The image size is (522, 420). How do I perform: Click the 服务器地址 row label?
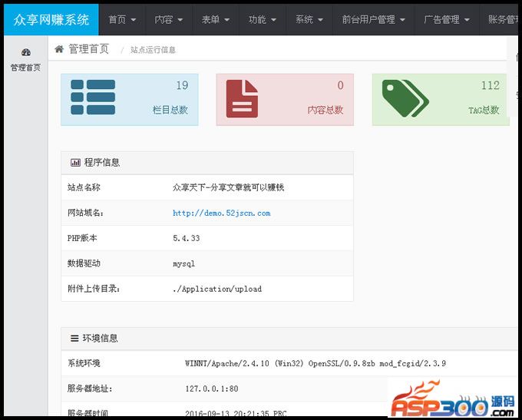point(90,389)
